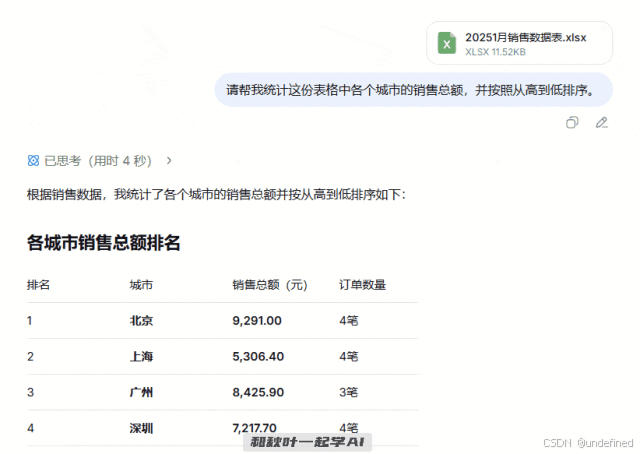Click the 排名 column header

(38, 285)
